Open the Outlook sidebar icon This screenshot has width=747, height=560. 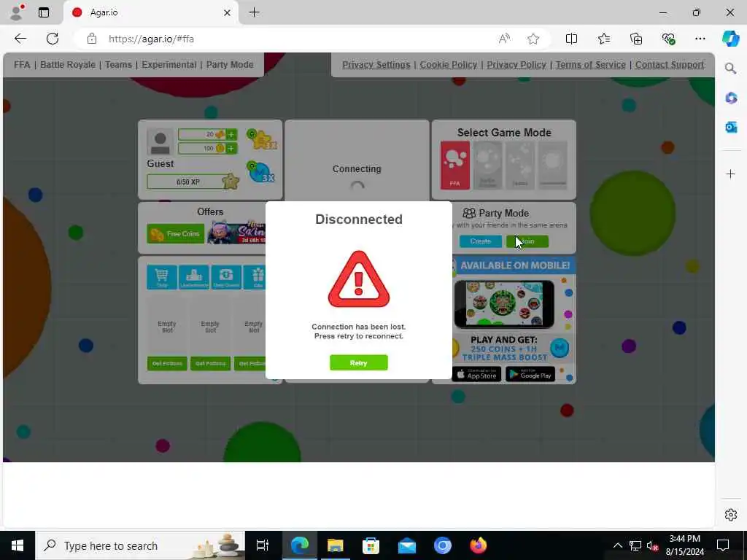click(731, 127)
